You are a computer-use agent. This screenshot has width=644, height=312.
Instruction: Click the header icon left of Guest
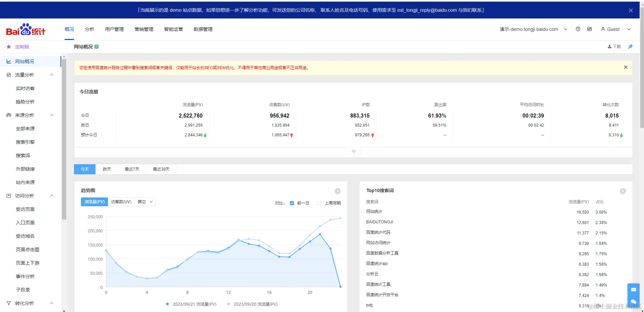(x=590, y=29)
